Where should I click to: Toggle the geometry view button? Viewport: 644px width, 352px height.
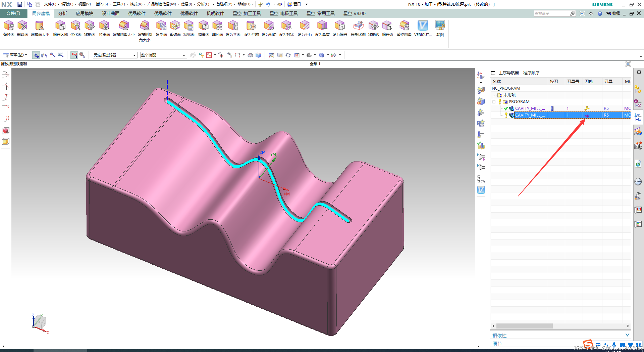coord(53,55)
